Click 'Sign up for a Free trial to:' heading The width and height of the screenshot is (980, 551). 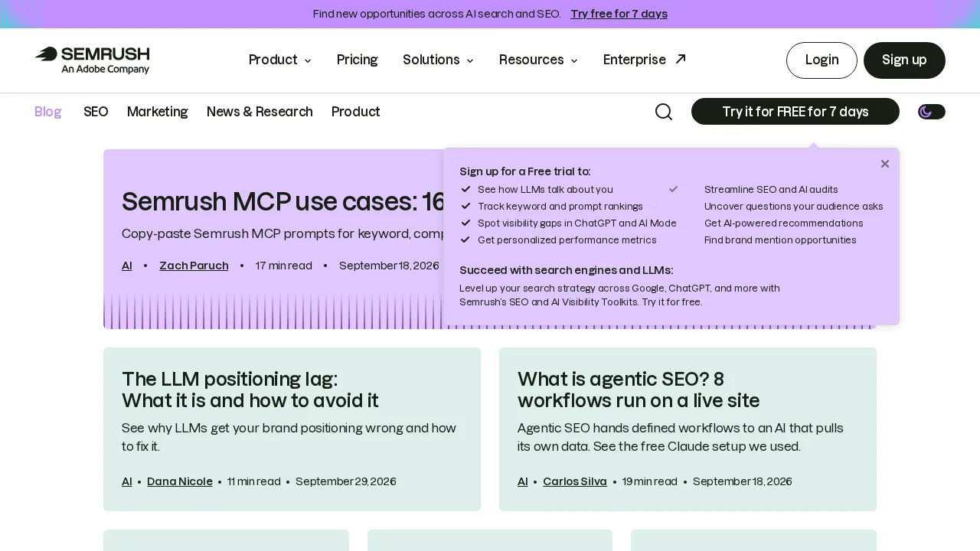525,171
